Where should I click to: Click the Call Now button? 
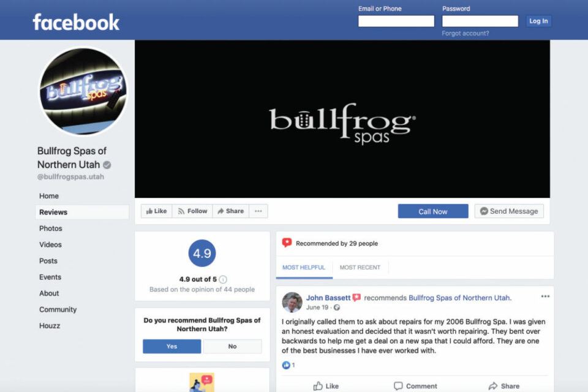click(x=433, y=211)
